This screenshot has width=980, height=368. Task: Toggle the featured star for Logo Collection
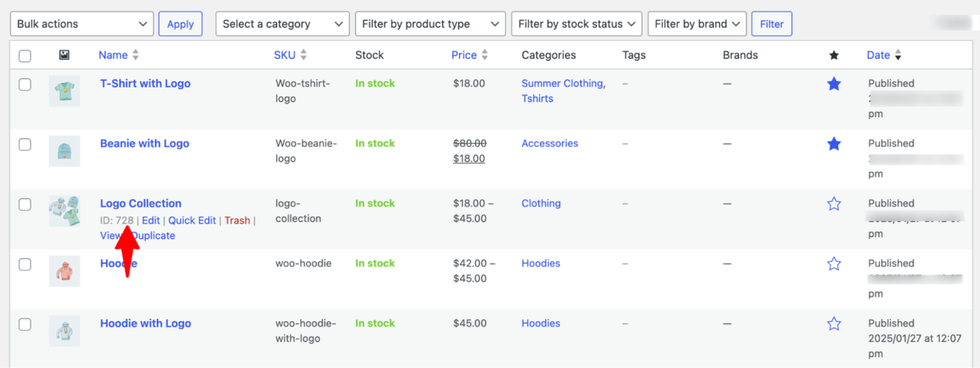[x=834, y=203]
